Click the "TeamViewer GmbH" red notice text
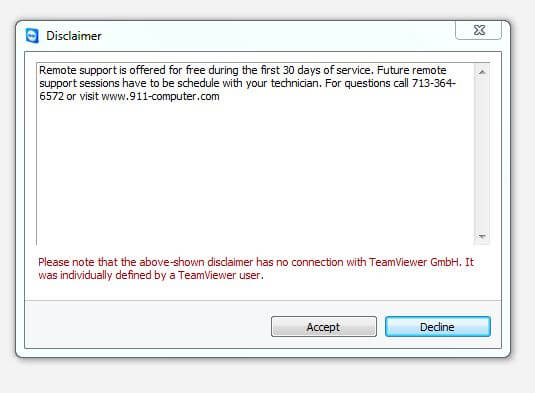The height and width of the screenshot is (393, 535). pos(414,262)
